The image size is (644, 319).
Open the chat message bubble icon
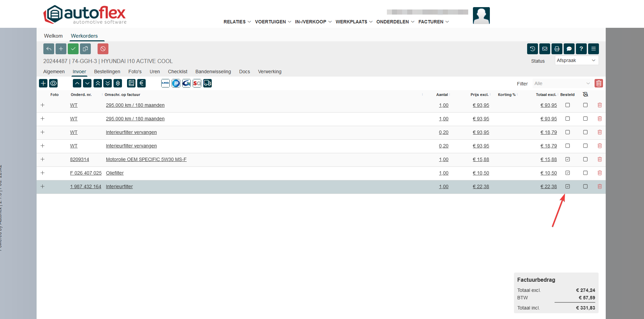569,49
